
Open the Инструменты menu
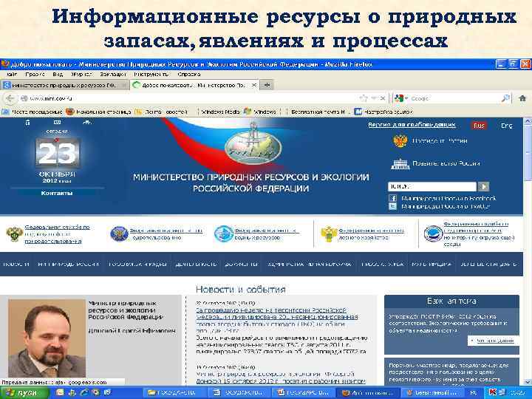pyautogui.click(x=151, y=75)
